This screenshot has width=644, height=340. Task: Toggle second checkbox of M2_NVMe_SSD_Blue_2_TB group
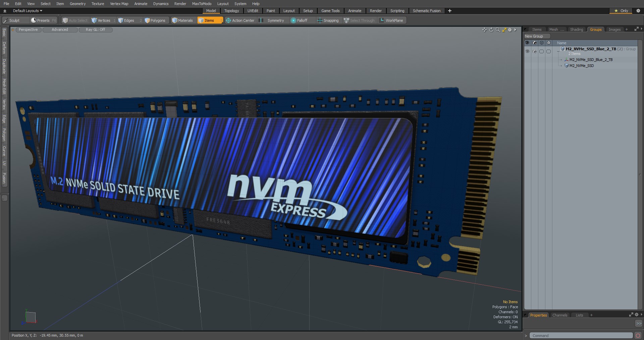(549, 51)
